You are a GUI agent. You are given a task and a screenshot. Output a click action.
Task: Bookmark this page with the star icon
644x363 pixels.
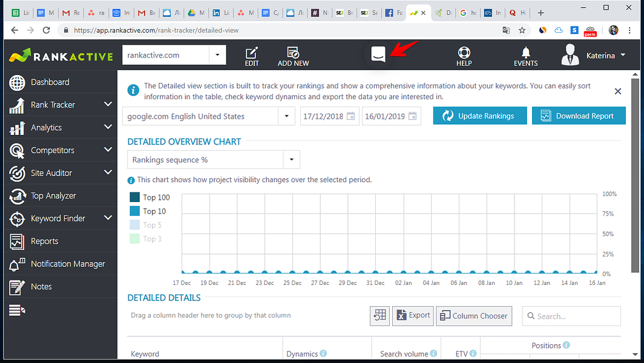coord(522,30)
